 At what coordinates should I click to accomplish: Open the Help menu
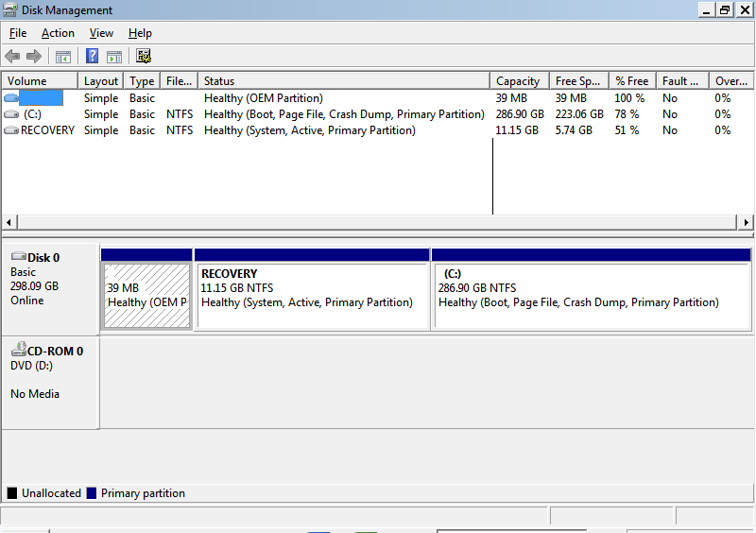140,33
